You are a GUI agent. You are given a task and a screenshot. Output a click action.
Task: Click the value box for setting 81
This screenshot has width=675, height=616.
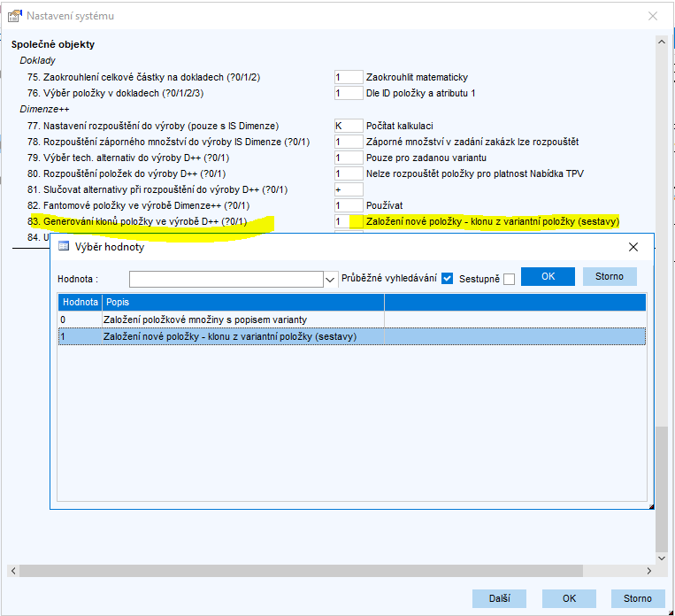(x=349, y=189)
